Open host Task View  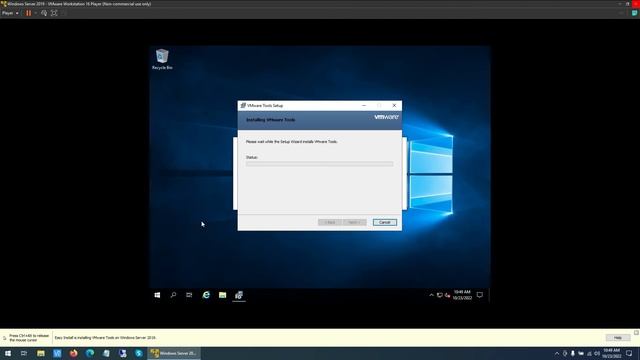[24, 353]
